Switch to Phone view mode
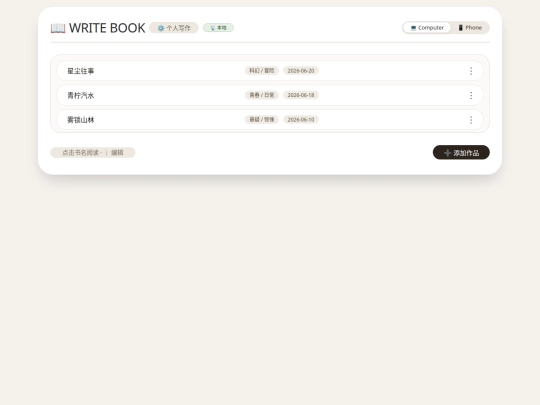 click(x=470, y=28)
